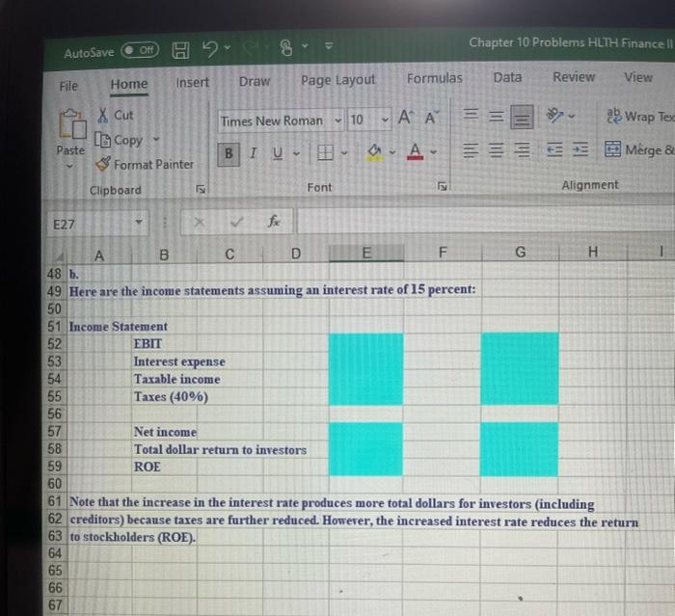Viewport: 675px width, 616px height.
Task: Click the Font Color red A icon
Action: (415, 151)
